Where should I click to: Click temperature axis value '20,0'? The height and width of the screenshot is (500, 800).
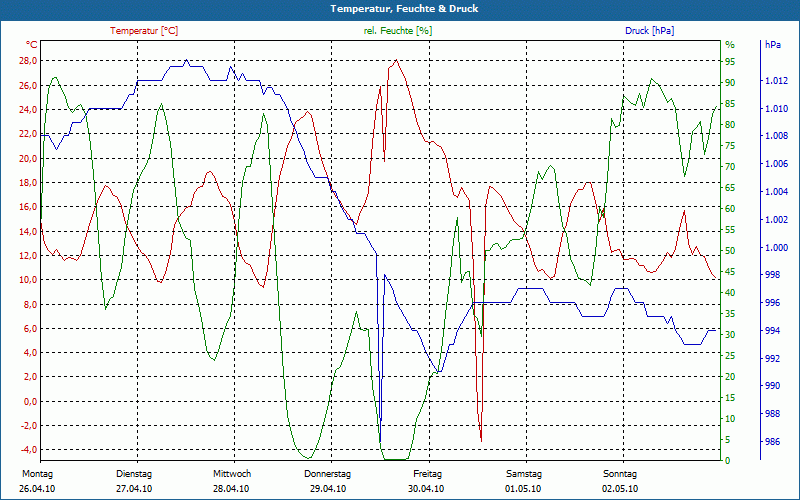(28, 158)
